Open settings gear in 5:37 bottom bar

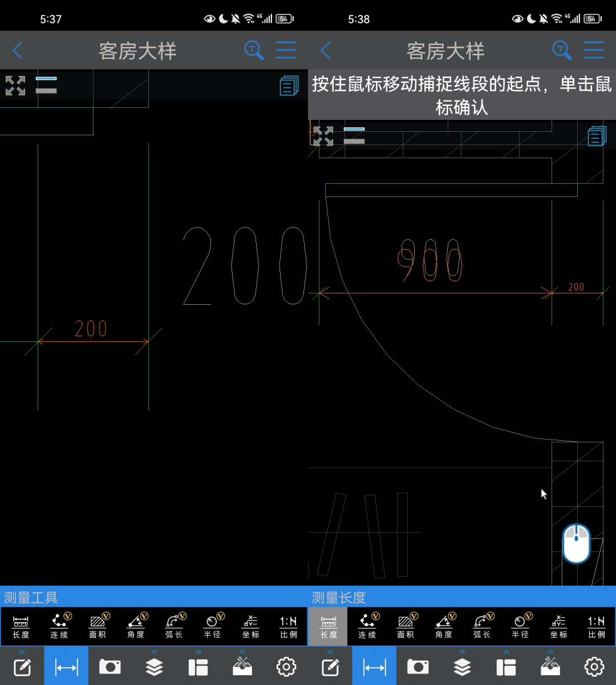coord(286,666)
